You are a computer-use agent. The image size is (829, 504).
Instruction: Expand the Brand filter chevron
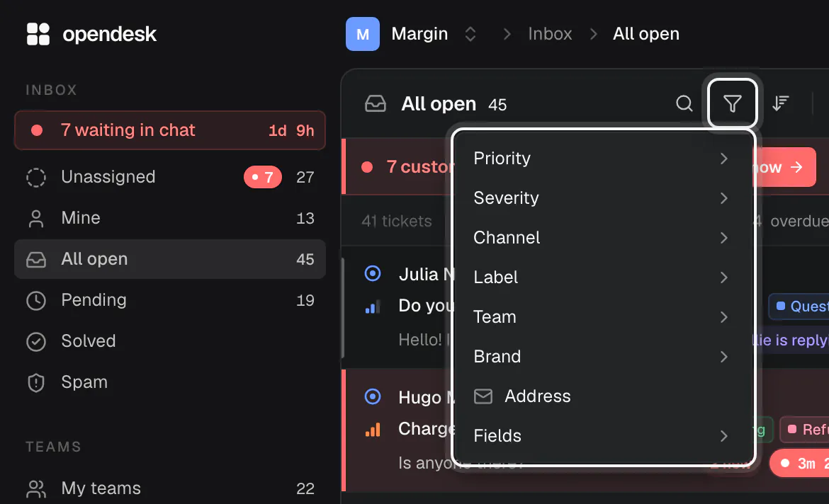(724, 357)
